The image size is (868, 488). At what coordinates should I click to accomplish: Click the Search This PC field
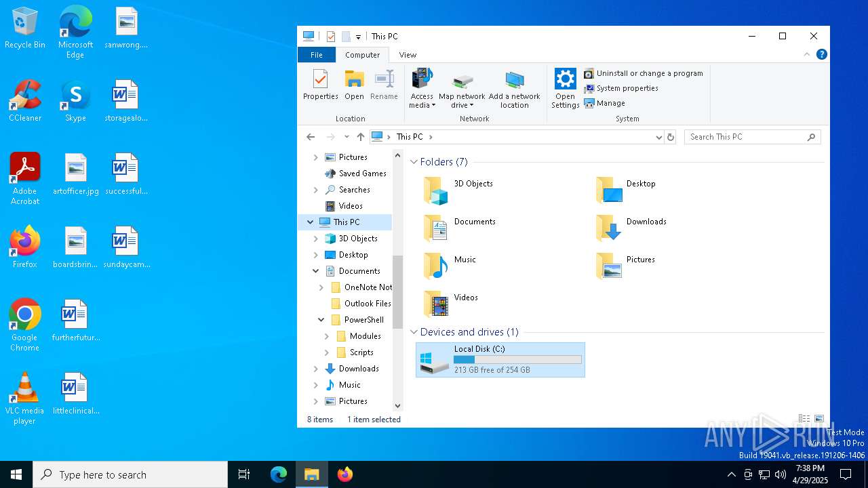tap(752, 137)
